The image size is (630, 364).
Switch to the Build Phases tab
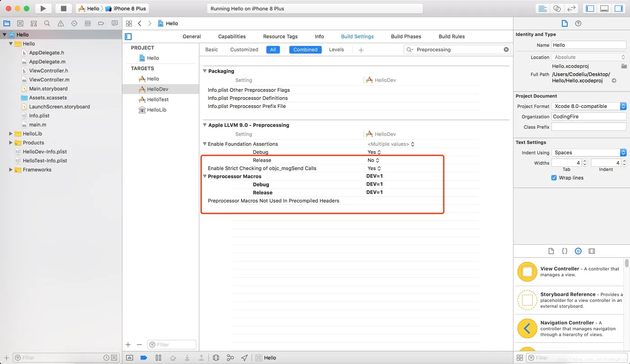406,36
